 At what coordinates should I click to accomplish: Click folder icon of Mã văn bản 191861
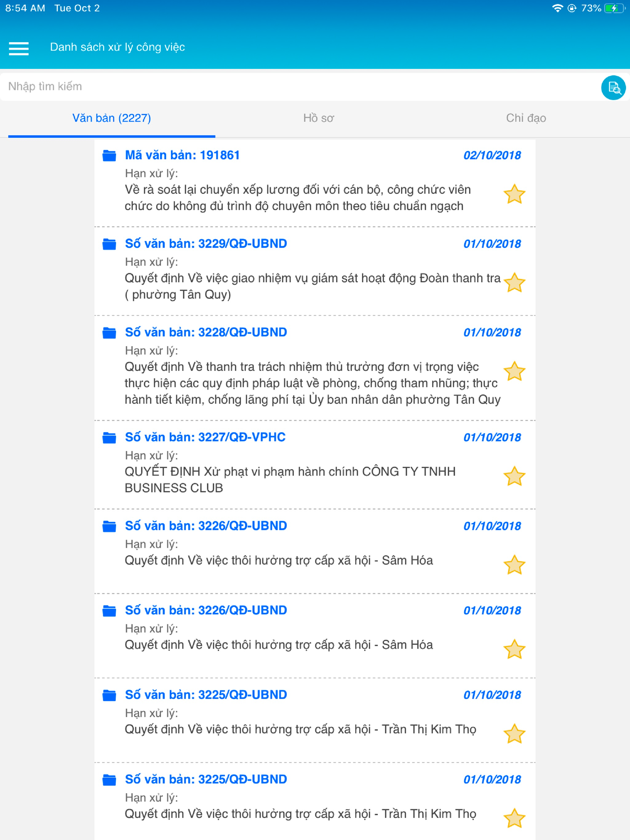[x=110, y=155]
